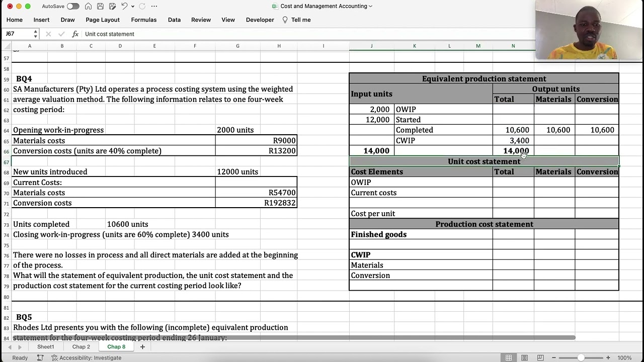Open the Page Layout ribbon tab
The height and width of the screenshot is (362, 644).
click(103, 20)
